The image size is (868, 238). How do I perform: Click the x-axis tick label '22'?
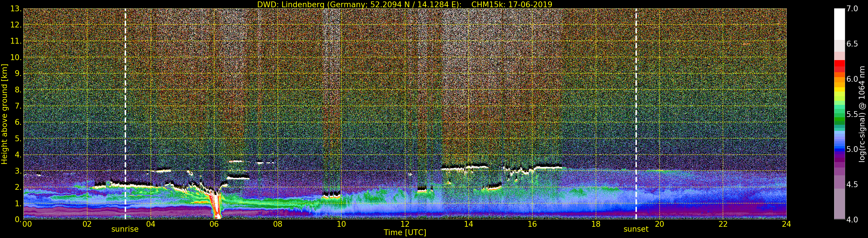pos(723,224)
